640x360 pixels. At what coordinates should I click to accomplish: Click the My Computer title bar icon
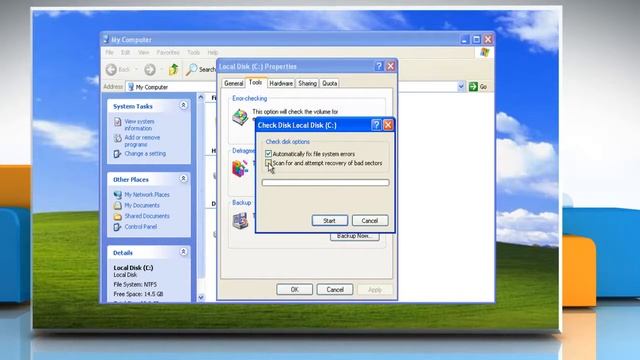pyautogui.click(x=106, y=39)
